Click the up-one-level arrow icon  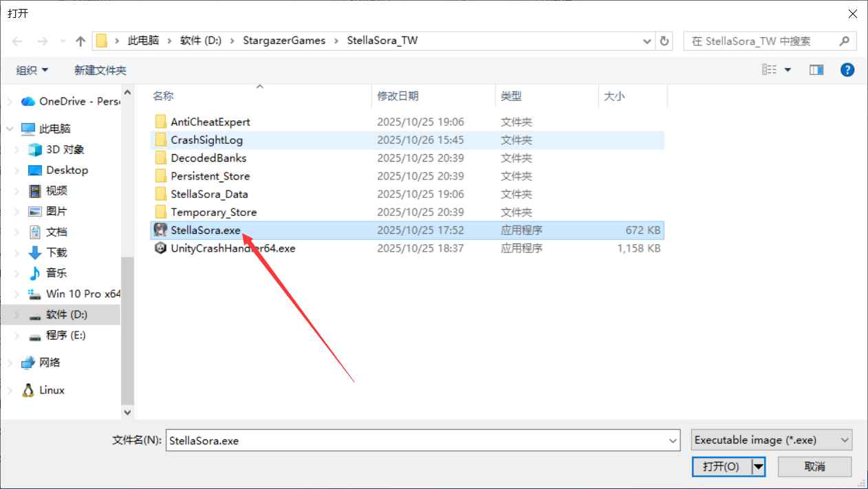80,41
